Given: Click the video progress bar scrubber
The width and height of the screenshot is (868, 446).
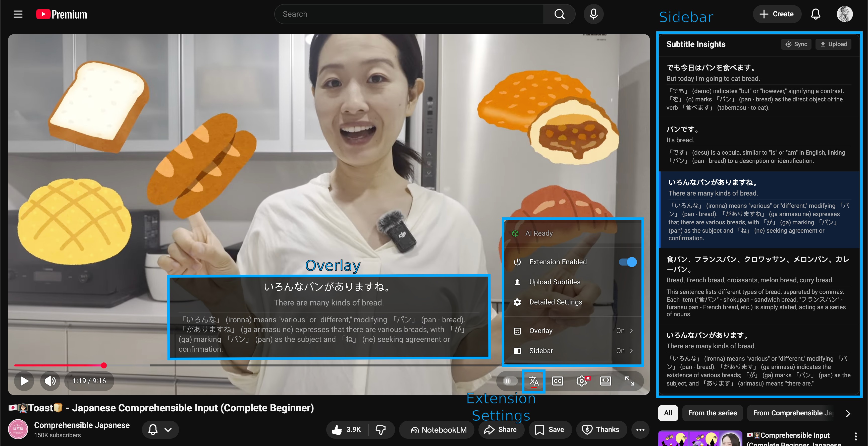Looking at the screenshot, I should [x=104, y=365].
